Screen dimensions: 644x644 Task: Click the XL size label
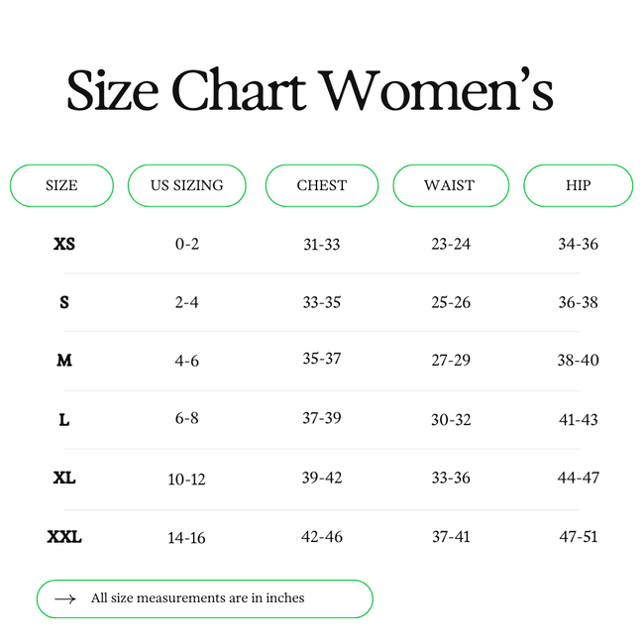click(x=64, y=478)
